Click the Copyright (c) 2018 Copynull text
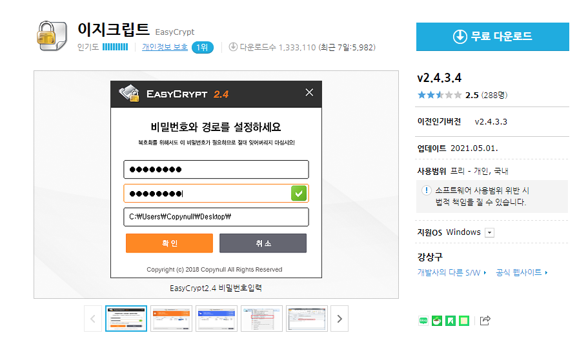The image size is (588, 364). coord(214,270)
